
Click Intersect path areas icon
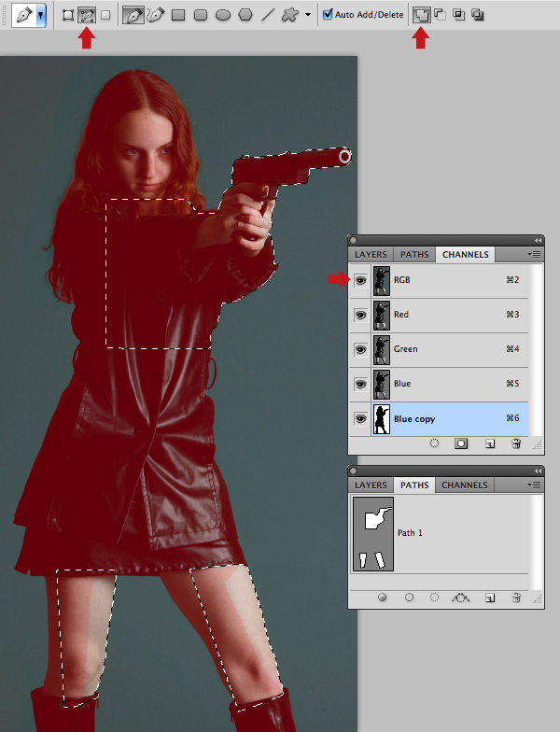coord(459,15)
